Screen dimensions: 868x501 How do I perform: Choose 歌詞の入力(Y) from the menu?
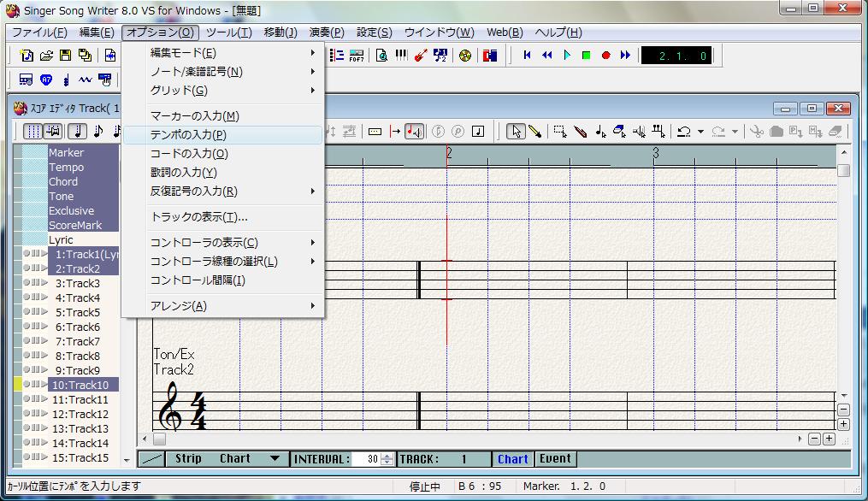(224, 172)
